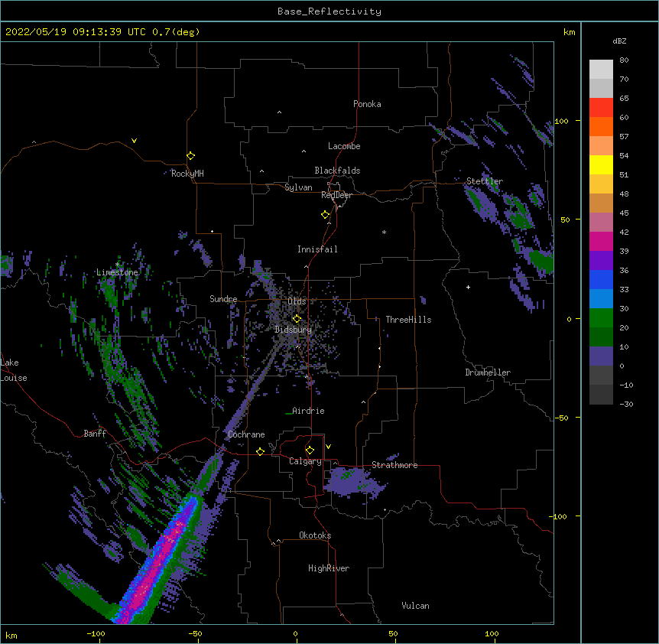Viewport: 659px width, 644px height.
Task: Click the Base_Reflectivity title
Action: click(329, 11)
